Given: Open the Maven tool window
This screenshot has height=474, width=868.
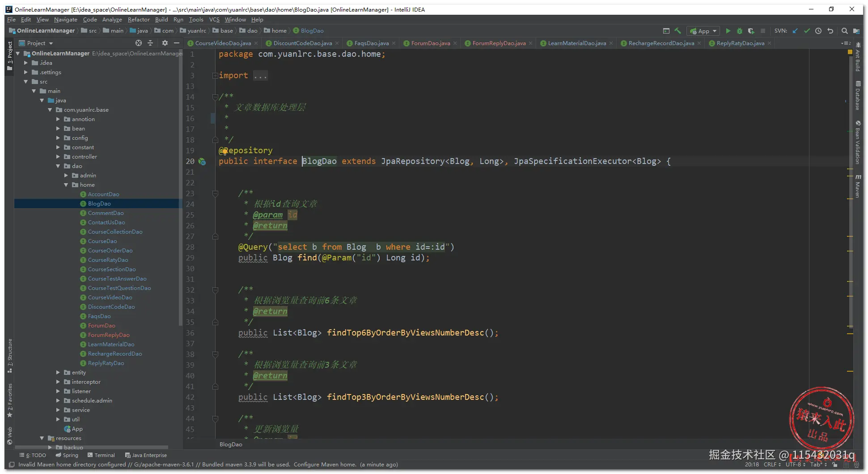Looking at the screenshot, I should coord(858,186).
